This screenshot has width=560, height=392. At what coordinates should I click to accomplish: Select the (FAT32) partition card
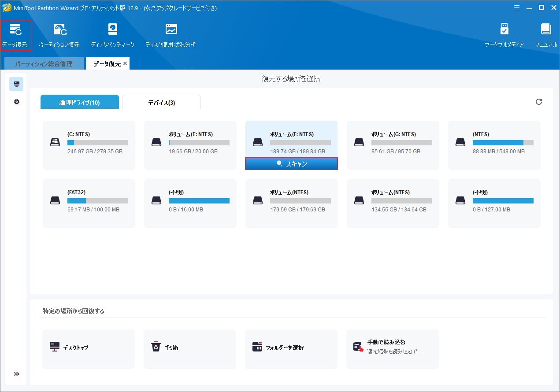click(89, 203)
